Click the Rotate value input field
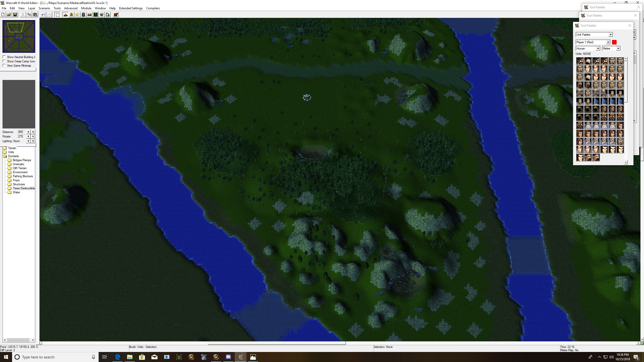 tap(21, 137)
